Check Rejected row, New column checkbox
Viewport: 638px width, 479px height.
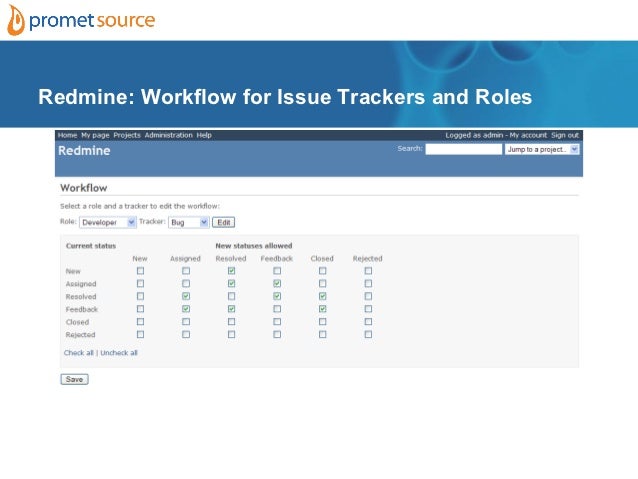click(x=140, y=334)
